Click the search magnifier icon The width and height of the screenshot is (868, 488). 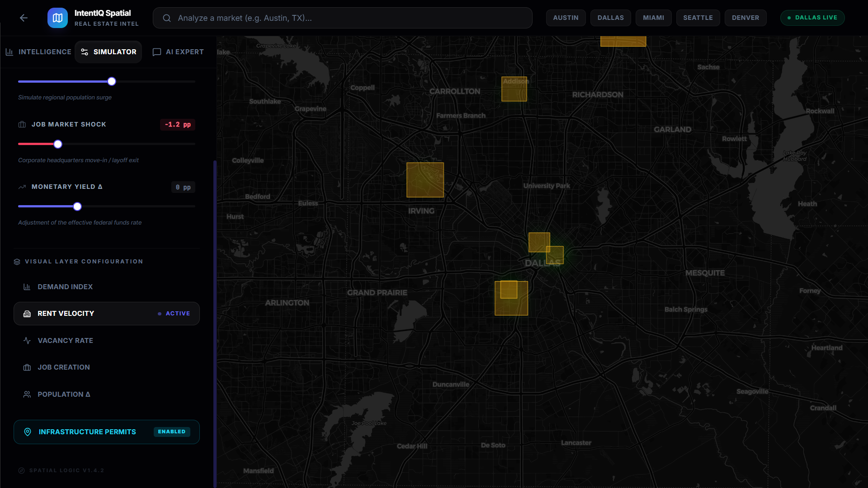pos(167,18)
